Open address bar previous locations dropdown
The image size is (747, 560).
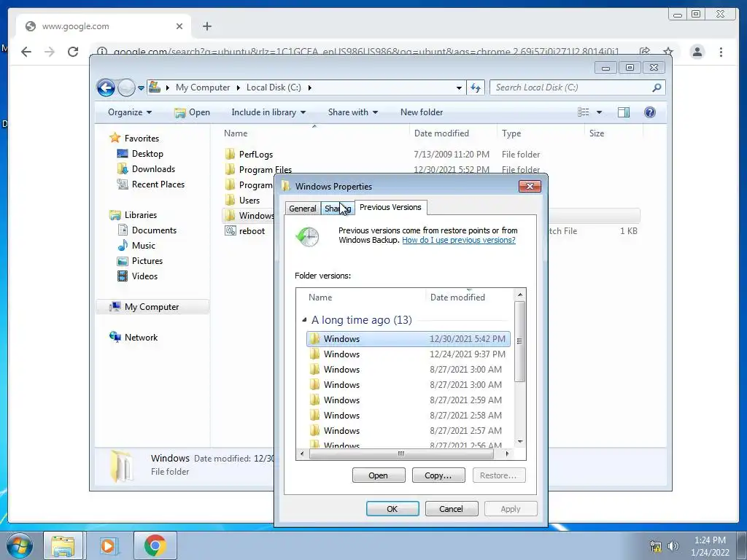pyautogui.click(x=459, y=87)
